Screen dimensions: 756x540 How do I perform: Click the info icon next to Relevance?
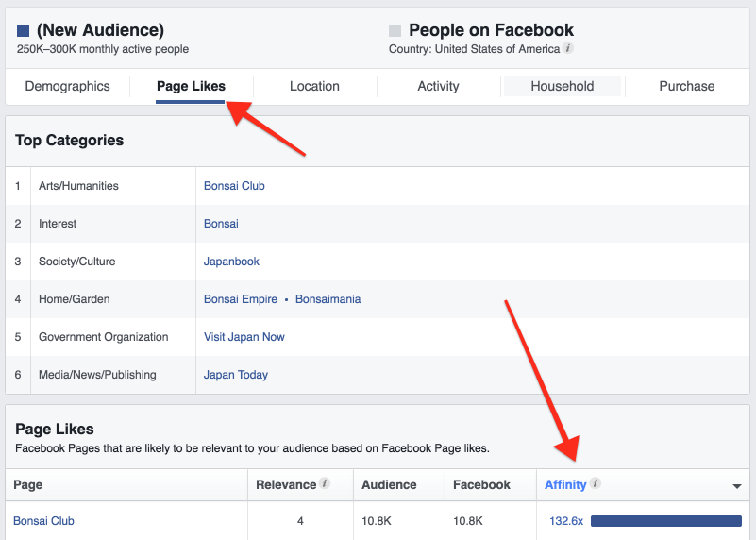click(x=325, y=483)
